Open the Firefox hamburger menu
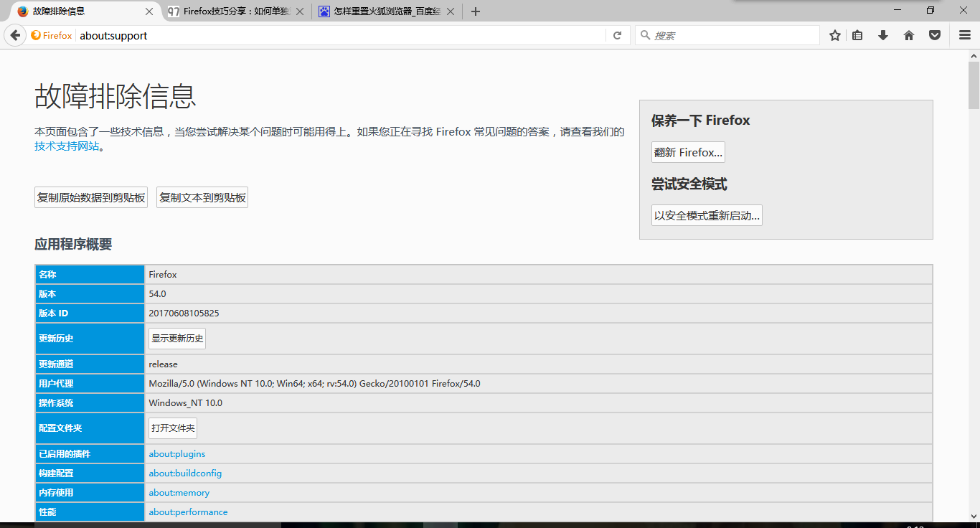The width and height of the screenshot is (980, 528). 964,34
